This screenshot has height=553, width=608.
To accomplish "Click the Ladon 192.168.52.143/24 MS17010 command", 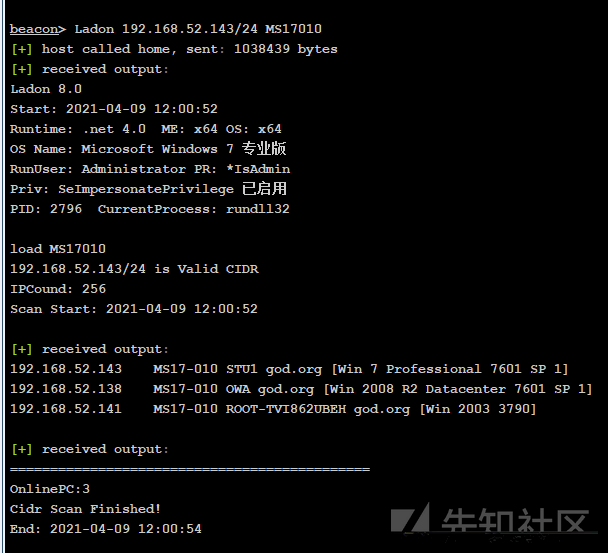I will click(x=198, y=29).
